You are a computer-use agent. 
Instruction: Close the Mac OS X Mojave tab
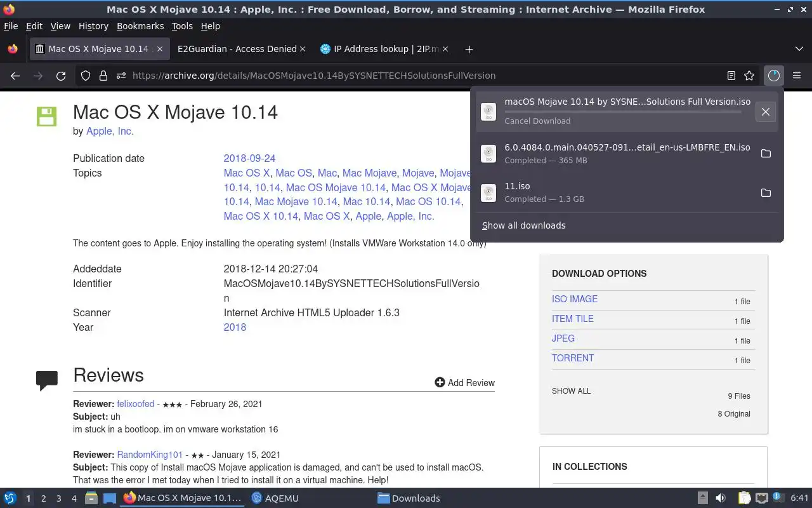tap(160, 49)
